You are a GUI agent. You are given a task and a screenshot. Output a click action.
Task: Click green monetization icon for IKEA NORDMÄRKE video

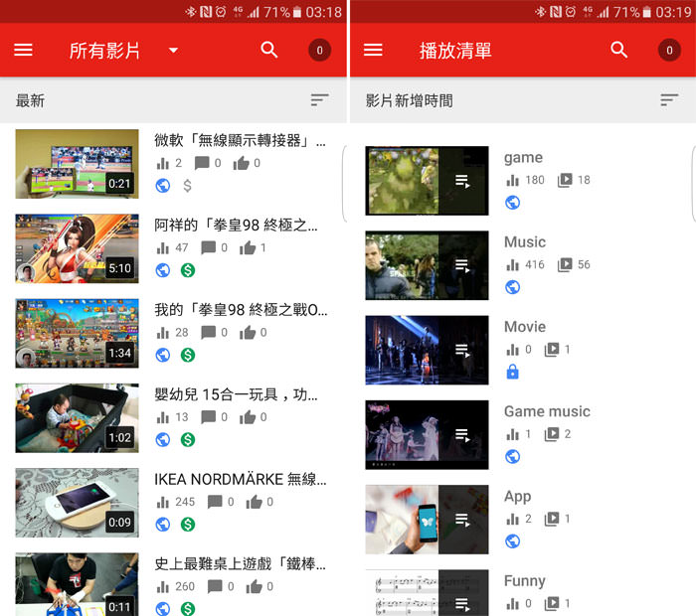[x=188, y=524]
